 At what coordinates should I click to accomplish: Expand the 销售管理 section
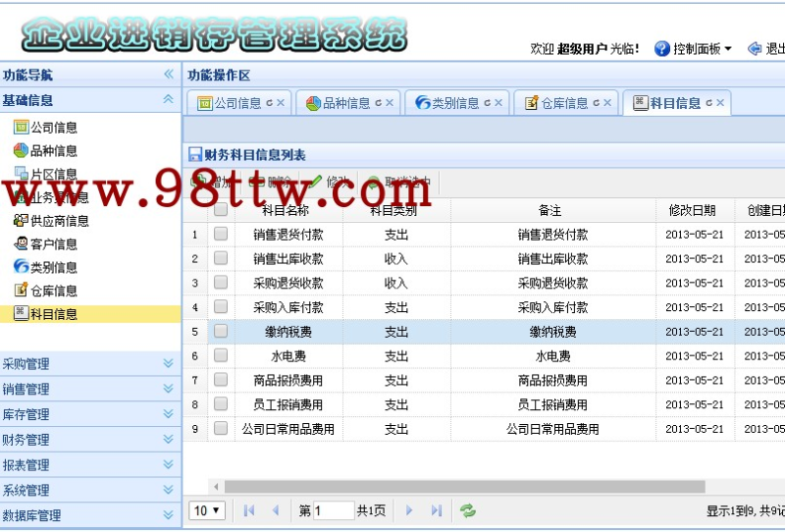(x=169, y=389)
